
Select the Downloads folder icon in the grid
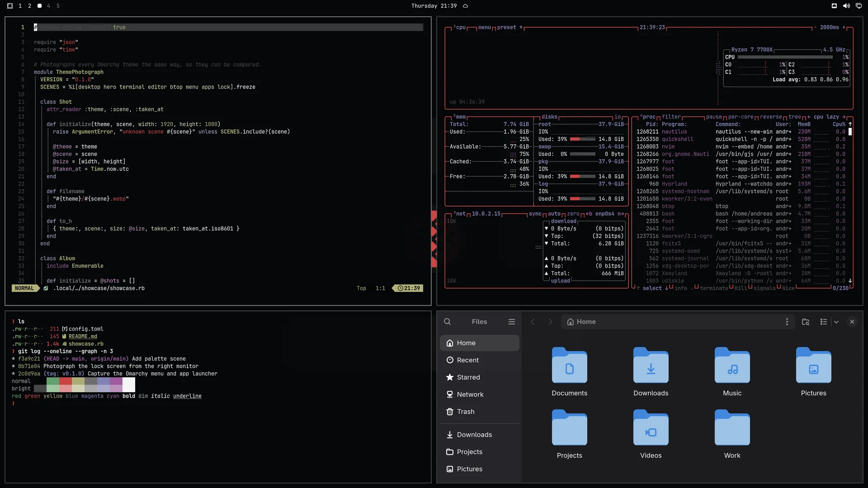(651, 365)
